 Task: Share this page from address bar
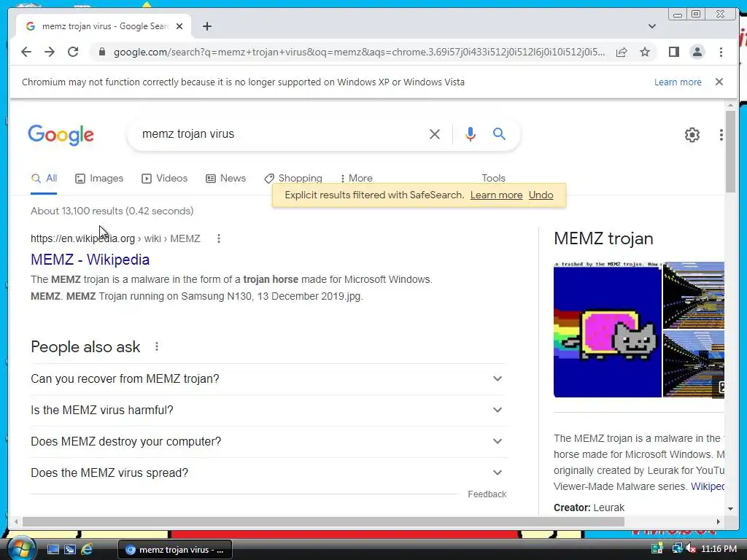point(622,52)
